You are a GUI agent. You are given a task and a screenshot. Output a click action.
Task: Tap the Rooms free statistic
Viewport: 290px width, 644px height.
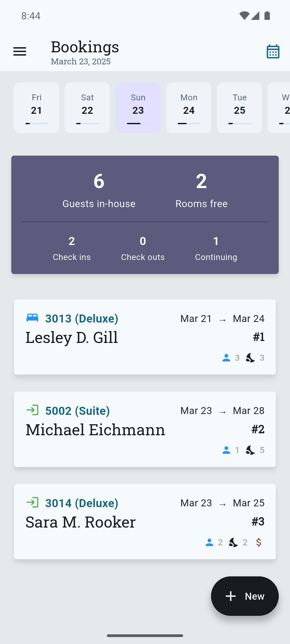click(x=201, y=190)
